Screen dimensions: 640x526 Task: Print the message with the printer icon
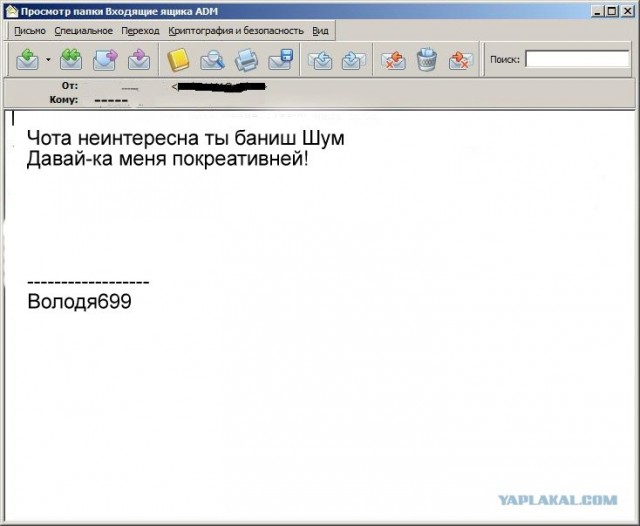click(x=246, y=60)
